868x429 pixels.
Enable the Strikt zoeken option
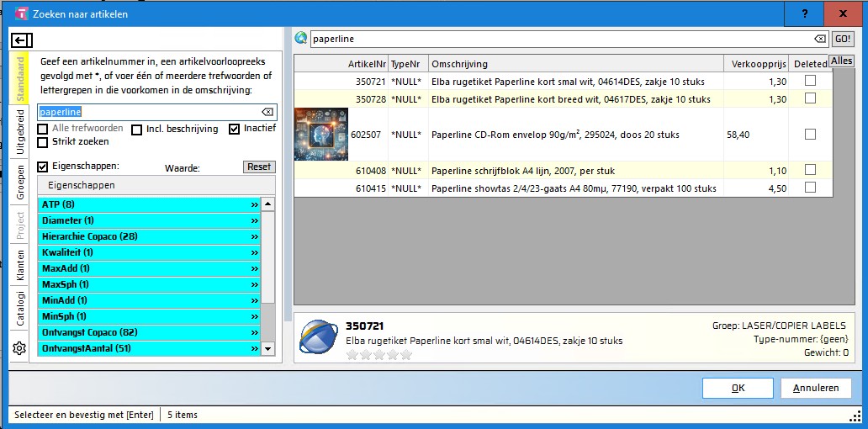pos(42,142)
